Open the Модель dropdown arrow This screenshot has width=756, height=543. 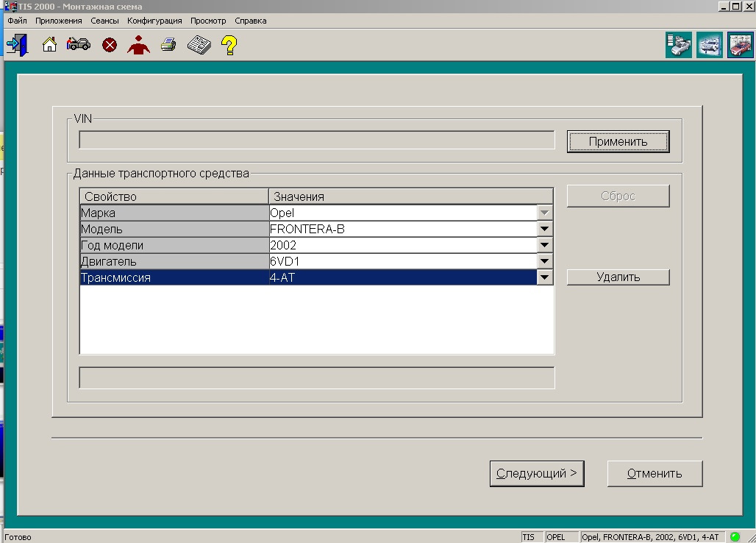tap(544, 229)
